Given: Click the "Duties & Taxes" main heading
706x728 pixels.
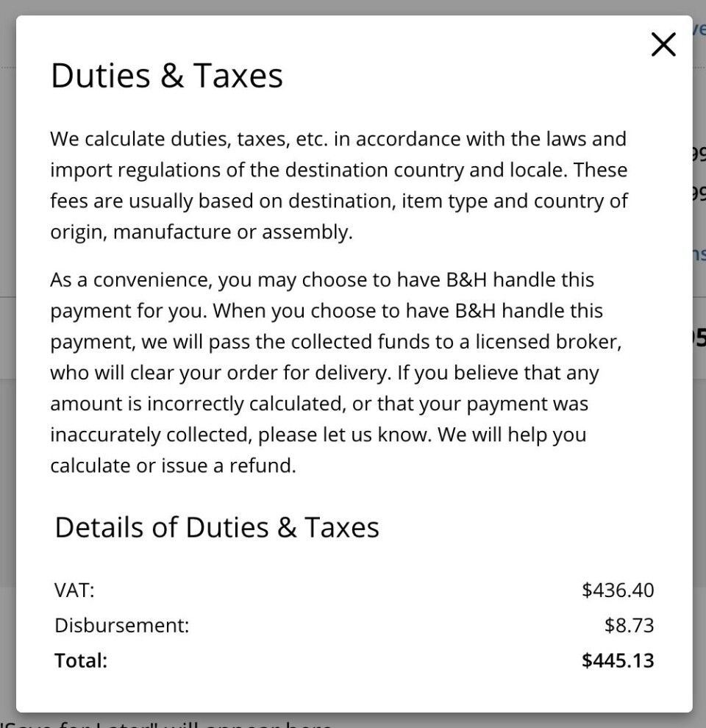Looking at the screenshot, I should pyautogui.click(x=166, y=76).
